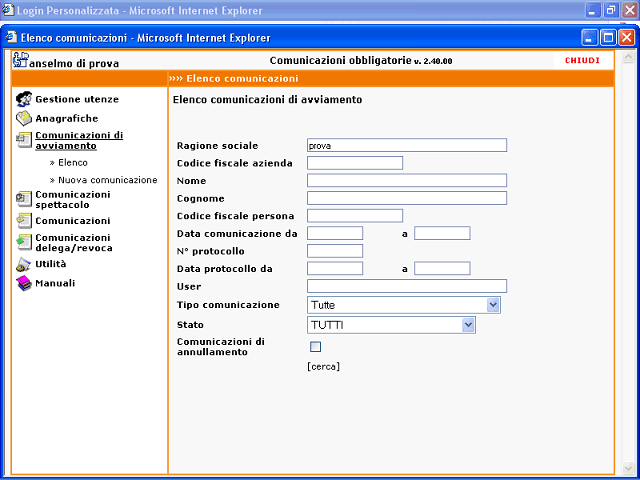Image resolution: width=640 pixels, height=480 pixels.
Task: Open Gestione utenze menu
Action: click(x=77, y=99)
